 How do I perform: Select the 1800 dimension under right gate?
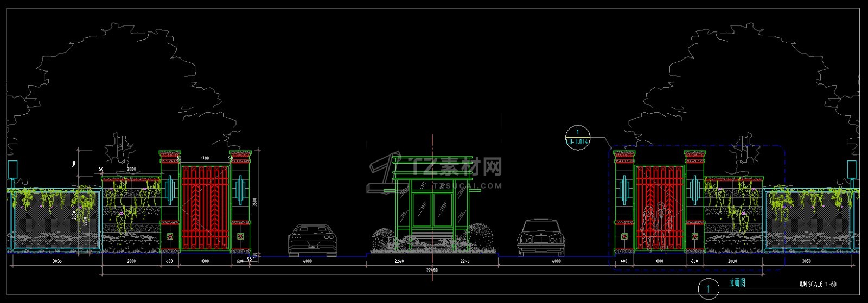pyautogui.click(x=659, y=261)
